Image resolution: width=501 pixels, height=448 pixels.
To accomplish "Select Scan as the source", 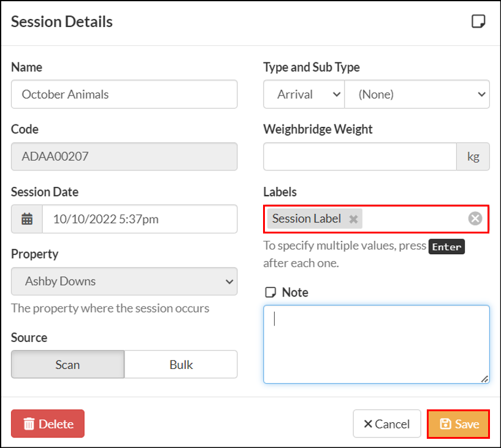I will point(67,364).
